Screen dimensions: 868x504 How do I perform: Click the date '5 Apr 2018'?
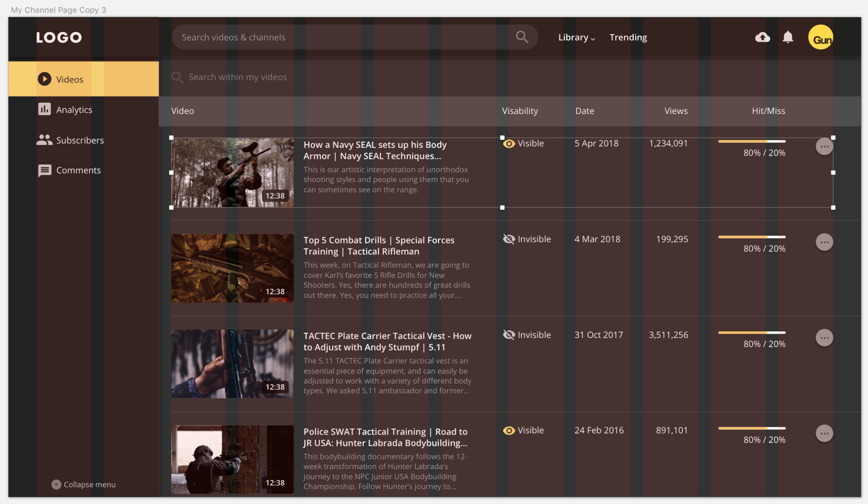pyautogui.click(x=596, y=143)
